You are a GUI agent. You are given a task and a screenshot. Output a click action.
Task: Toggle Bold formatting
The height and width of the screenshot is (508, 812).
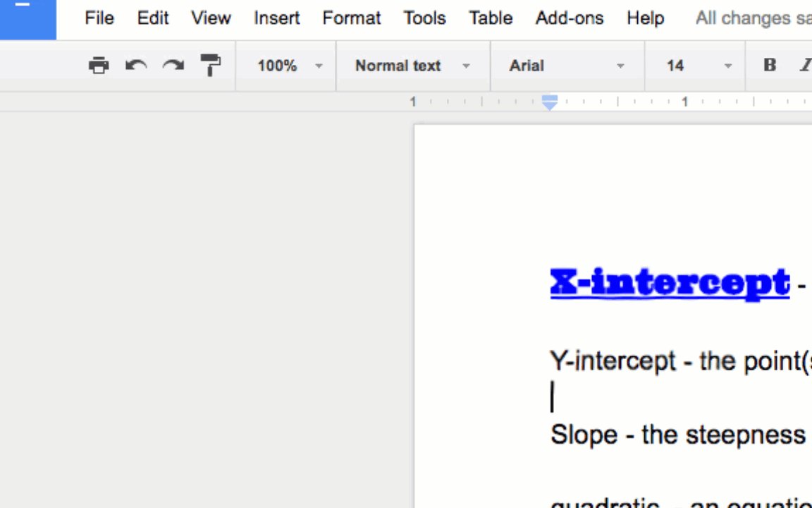(x=770, y=66)
